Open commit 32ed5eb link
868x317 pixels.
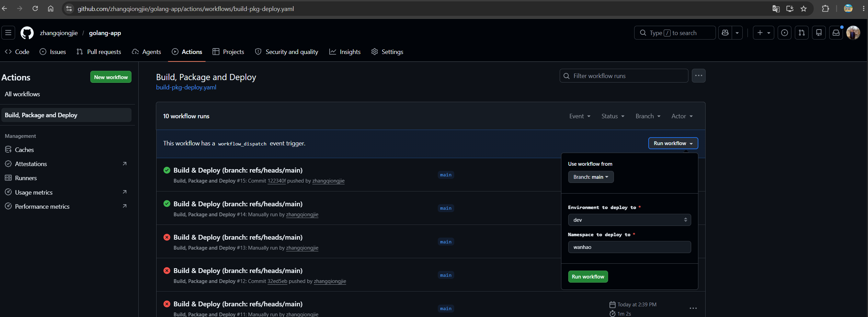point(277,281)
